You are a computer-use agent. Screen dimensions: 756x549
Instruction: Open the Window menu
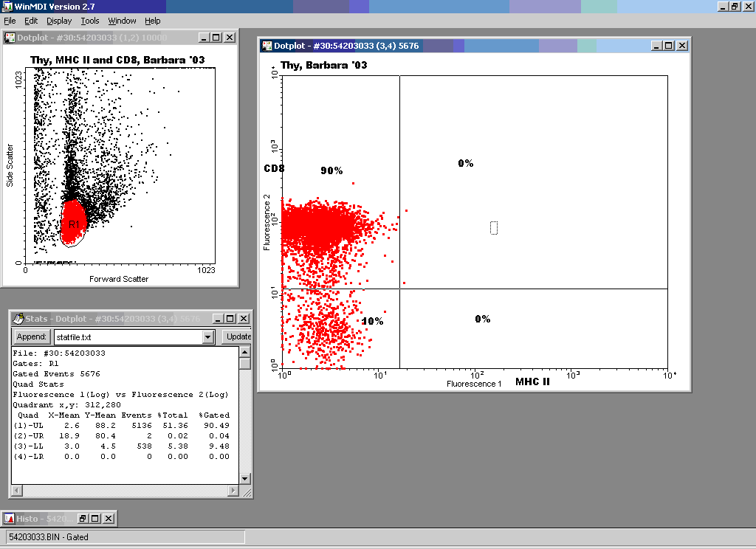click(x=122, y=21)
